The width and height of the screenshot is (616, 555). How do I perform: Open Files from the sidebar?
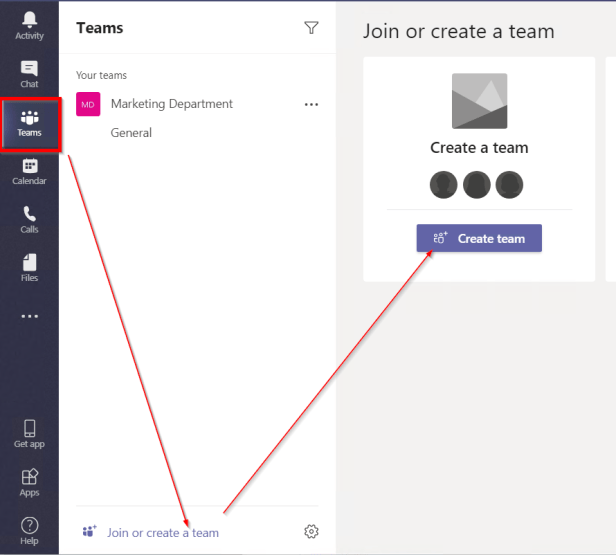29,268
